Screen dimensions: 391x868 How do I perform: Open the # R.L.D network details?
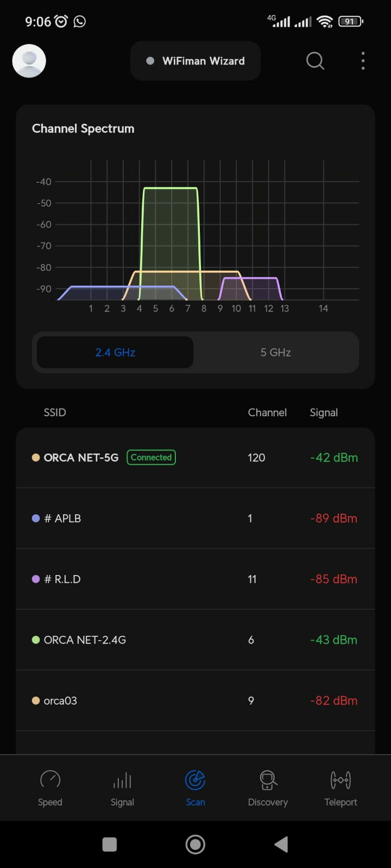pyautogui.click(x=195, y=579)
